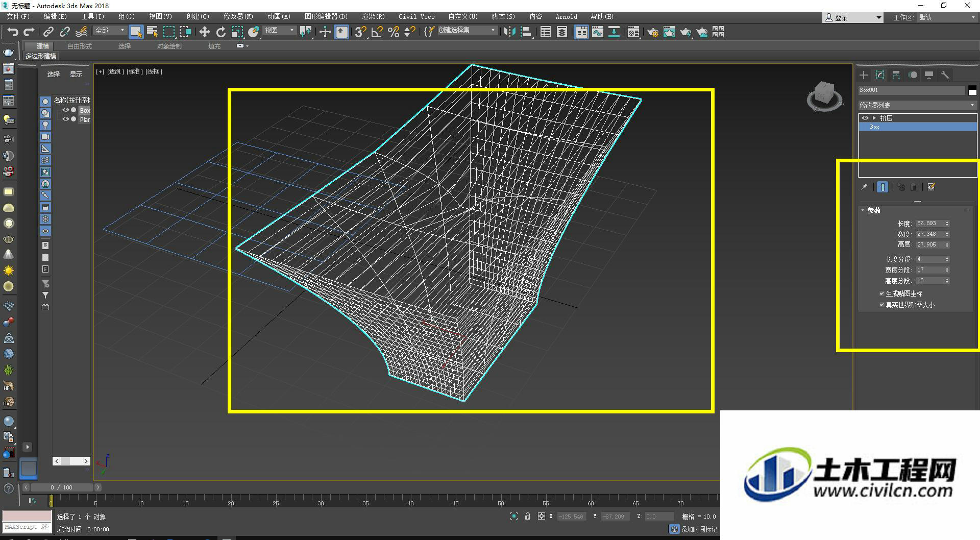Uncheck 真实世界贴图大小 checkbox
The image size is (980, 540).
click(881, 305)
